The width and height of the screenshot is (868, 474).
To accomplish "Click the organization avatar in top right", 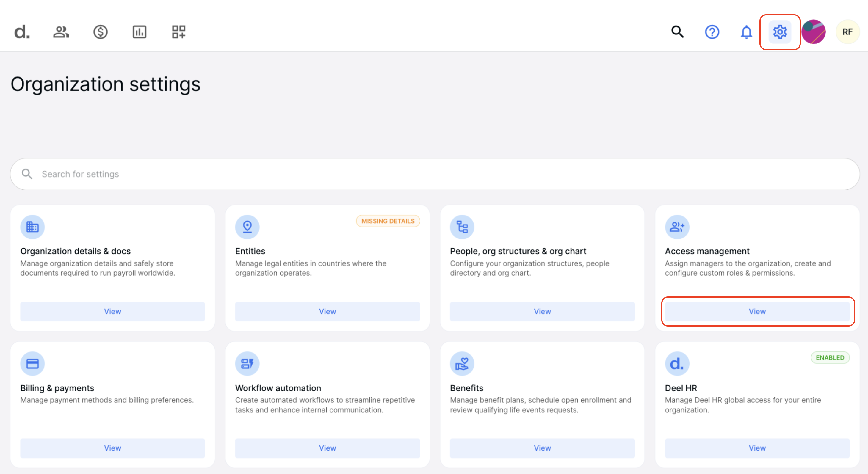I will tap(814, 32).
